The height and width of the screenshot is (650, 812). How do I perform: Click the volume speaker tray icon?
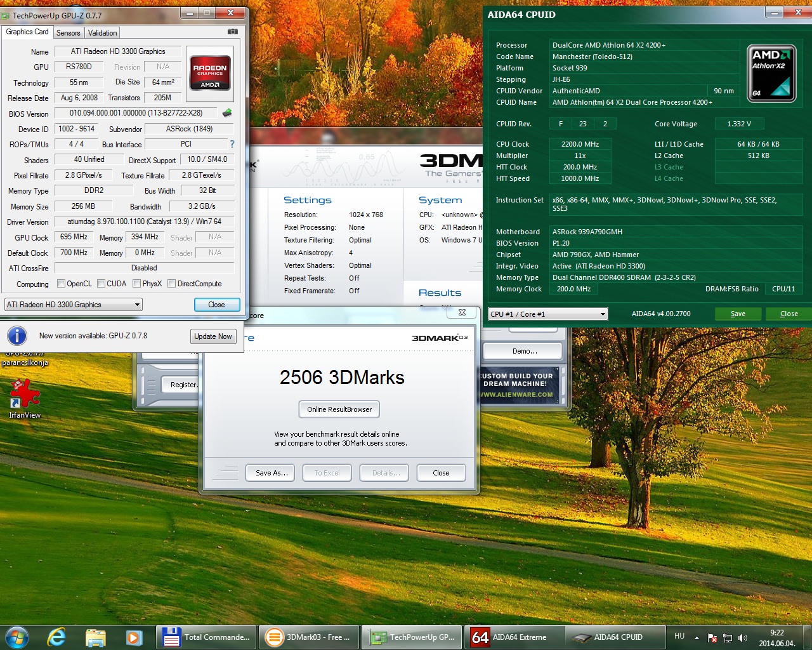pyautogui.click(x=742, y=638)
